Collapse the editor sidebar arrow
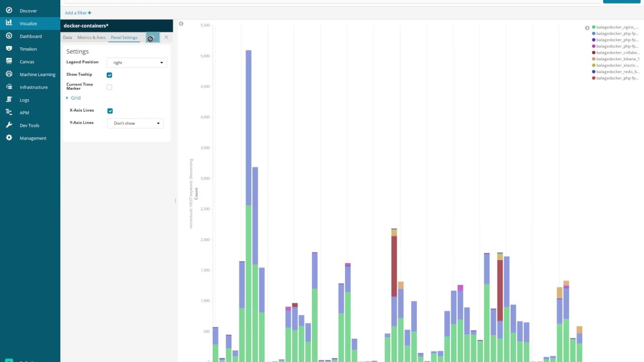Image resolution: width=644 pixels, height=362 pixels. pyautogui.click(x=181, y=24)
